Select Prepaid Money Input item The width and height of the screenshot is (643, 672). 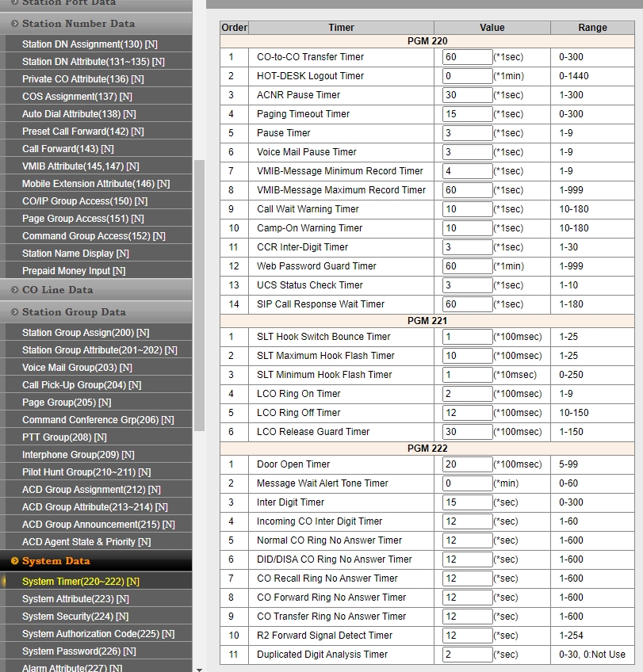pyautogui.click(x=74, y=271)
